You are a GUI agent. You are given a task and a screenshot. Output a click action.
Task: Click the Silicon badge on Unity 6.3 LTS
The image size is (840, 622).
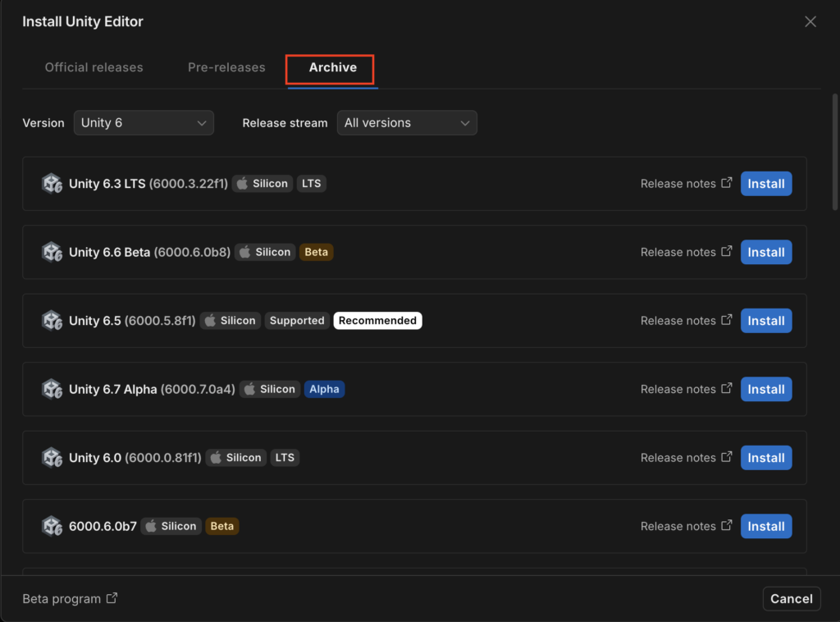coord(262,183)
